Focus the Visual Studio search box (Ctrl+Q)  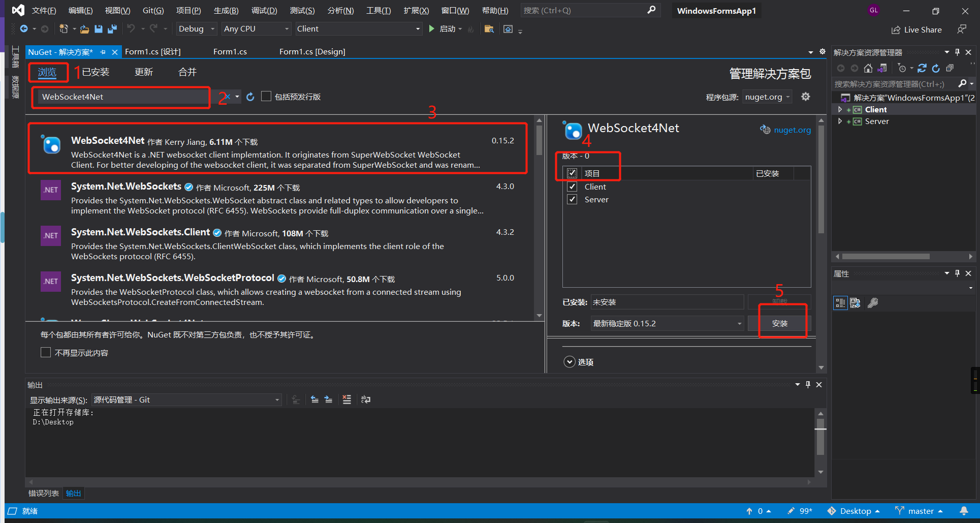click(x=590, y=10)
